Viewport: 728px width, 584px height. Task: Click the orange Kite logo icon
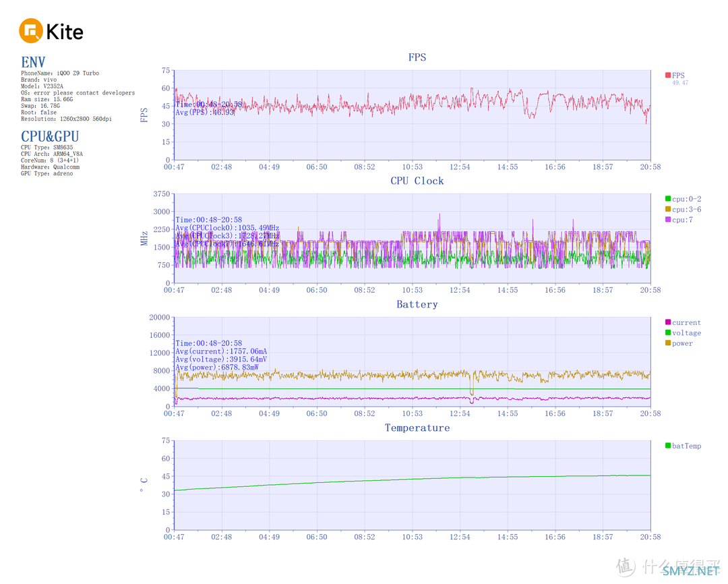31,30
